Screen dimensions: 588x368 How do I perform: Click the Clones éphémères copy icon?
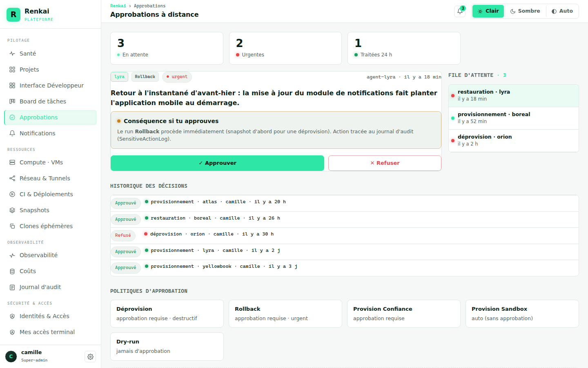12,226
